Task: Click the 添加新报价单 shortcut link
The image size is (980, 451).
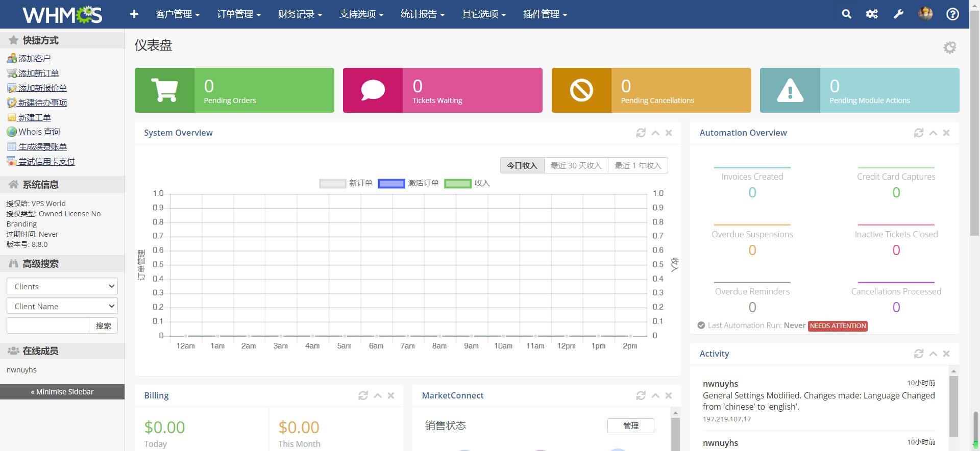Action: (x=42, y=88)
